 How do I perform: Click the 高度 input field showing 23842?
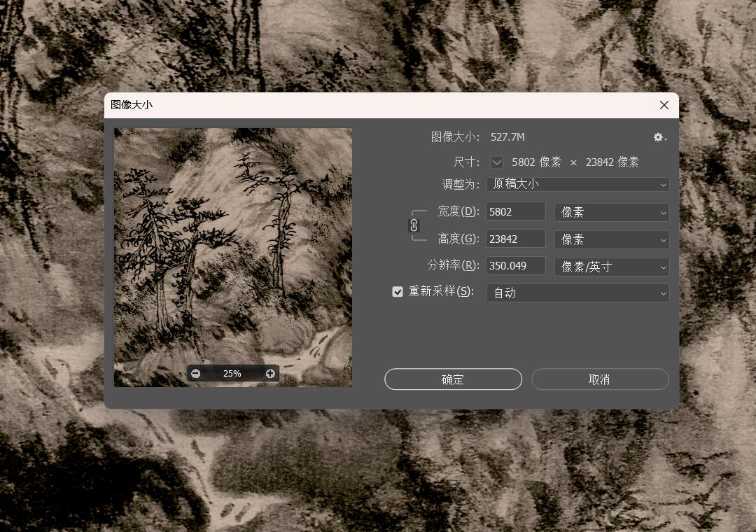tap(515, 239)
